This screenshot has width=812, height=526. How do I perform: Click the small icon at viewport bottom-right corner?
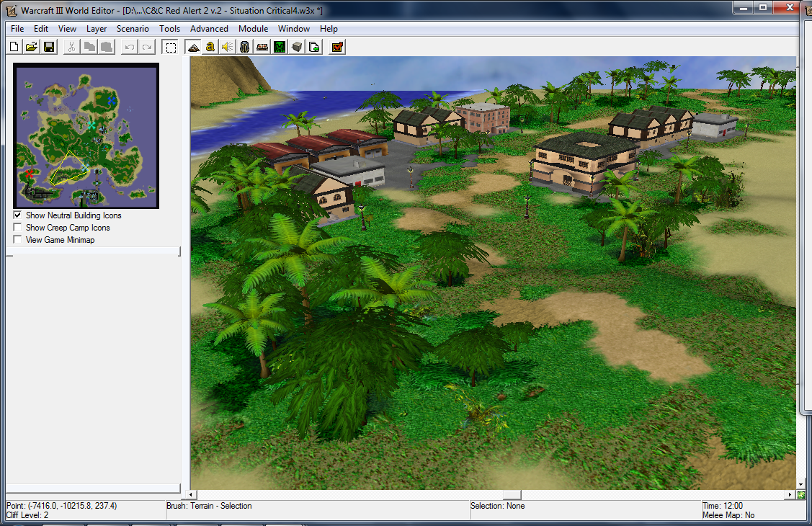pos(801,495)
